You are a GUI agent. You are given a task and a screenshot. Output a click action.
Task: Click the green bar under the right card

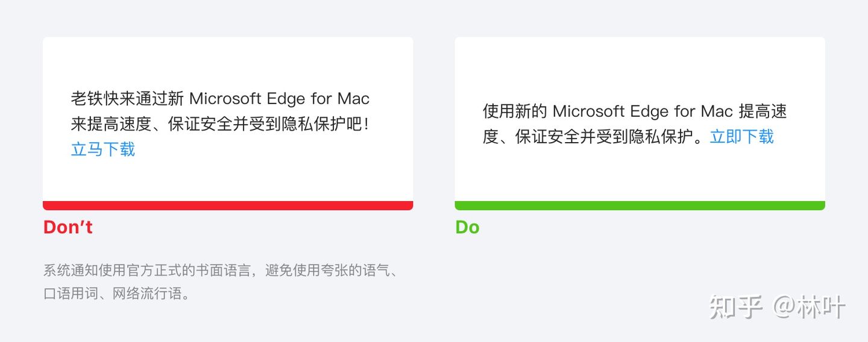point(640,205)
